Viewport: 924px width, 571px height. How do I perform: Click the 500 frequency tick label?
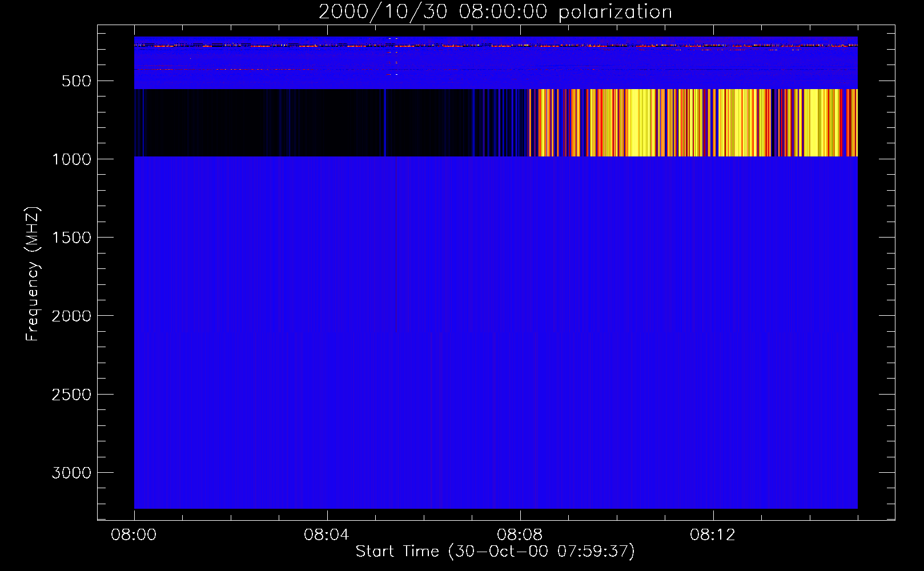coord(77,81)
